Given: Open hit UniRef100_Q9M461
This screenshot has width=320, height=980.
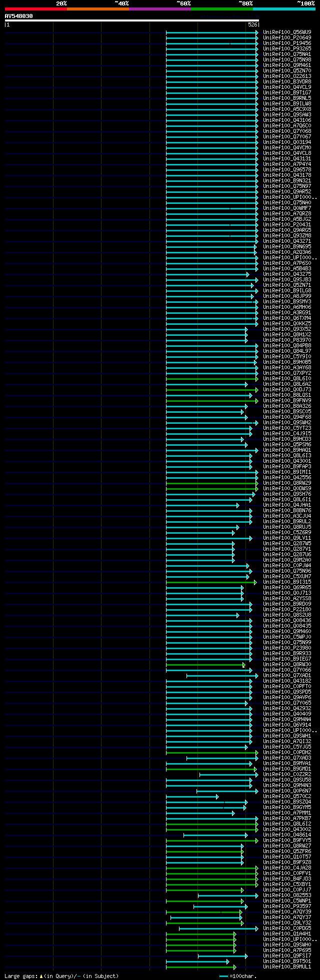Looking at the screenshot, I should pyautogui.click(x=287, y=65).
